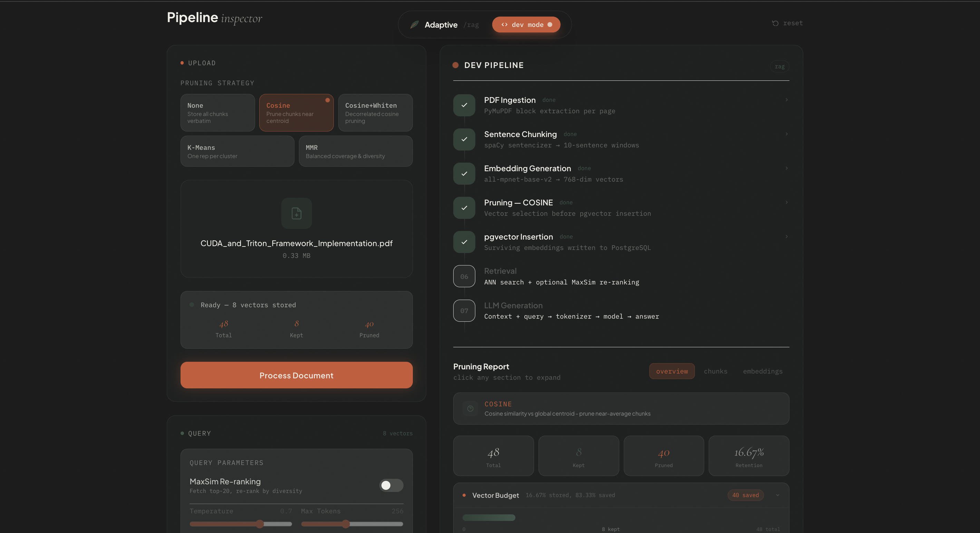Click the COSINE help icon in Pruning Report
980x533 pixels.
(x=470, y=409)
